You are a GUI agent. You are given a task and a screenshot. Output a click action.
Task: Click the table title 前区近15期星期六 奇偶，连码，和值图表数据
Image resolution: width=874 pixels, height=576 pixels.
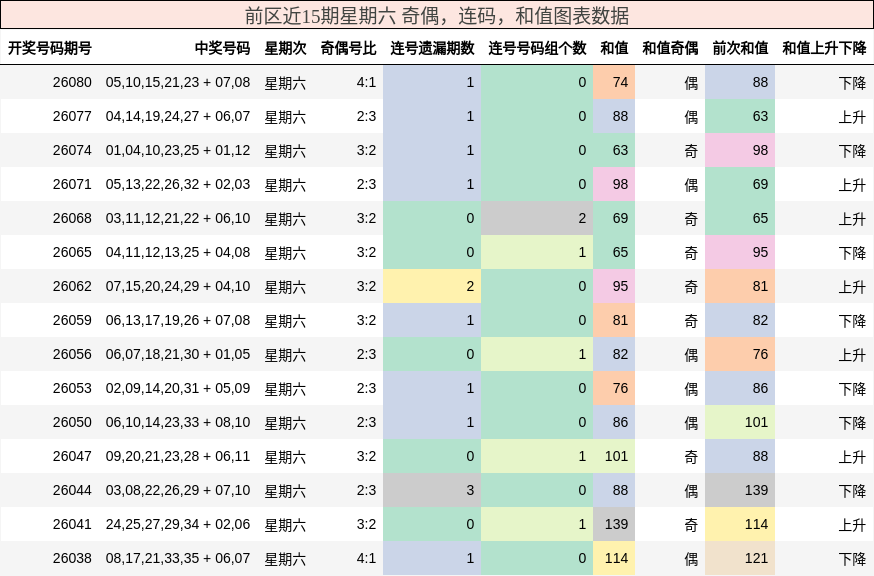[437, 15]
